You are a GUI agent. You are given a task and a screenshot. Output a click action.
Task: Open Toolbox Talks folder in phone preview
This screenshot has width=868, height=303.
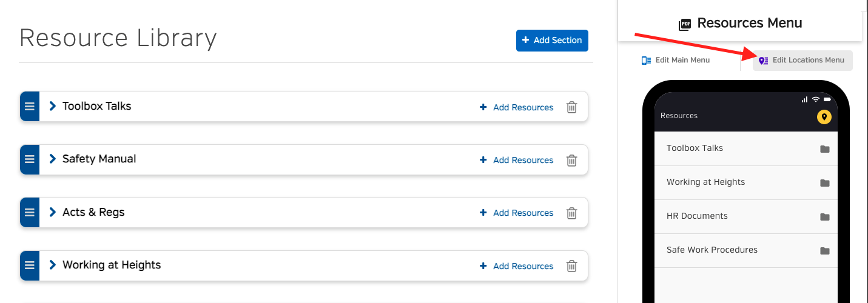tap(745, 148)
